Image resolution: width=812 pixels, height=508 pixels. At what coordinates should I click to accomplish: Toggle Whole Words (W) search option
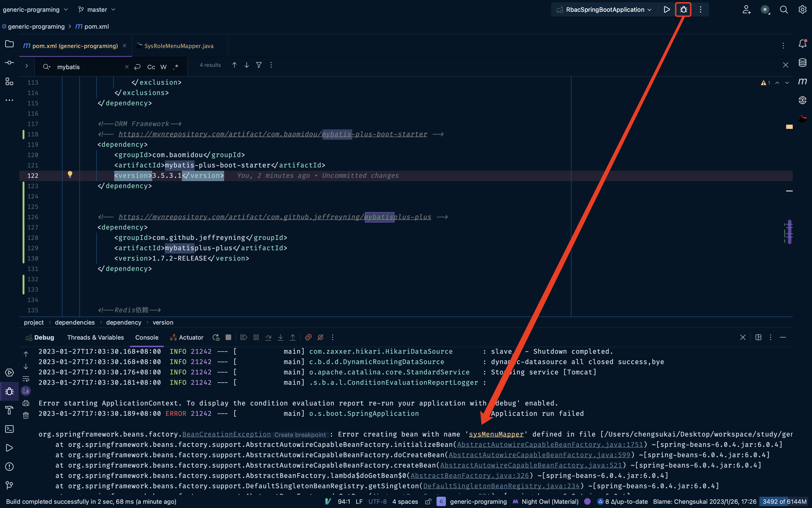pos(163,67)
